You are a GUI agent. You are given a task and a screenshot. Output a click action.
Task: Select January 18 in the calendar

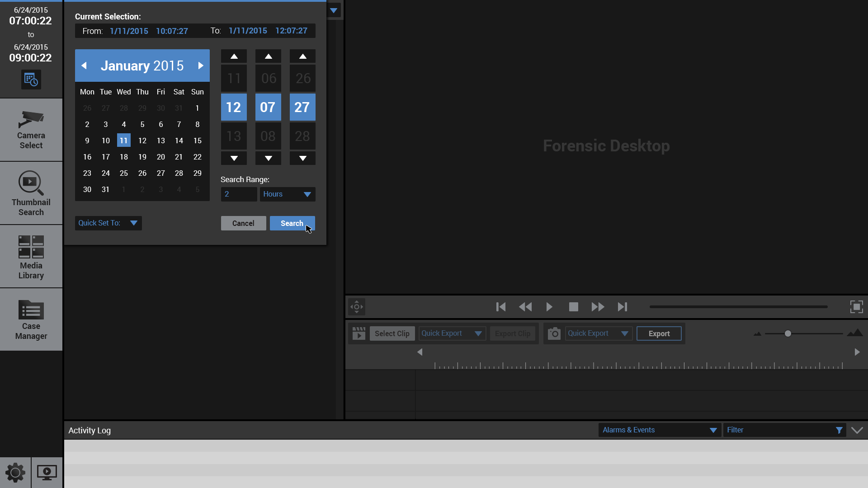point(124,157)
